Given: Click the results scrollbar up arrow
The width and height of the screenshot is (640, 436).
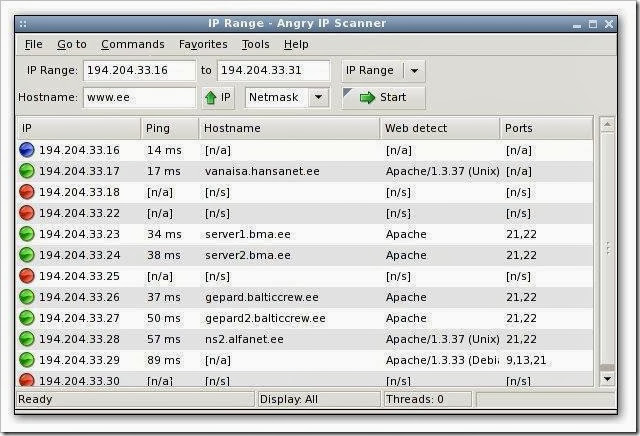Looking at the screenshot, I should coord(607,125).
